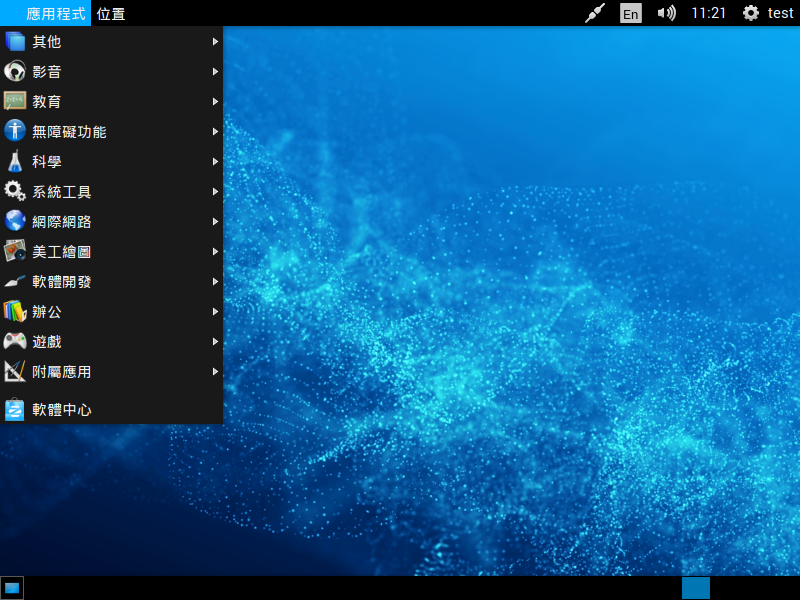Click the 軟體中心 shopping bag icon
This screenshot has height=600, width=800.
pyautogui.click(x=15, y=409)
